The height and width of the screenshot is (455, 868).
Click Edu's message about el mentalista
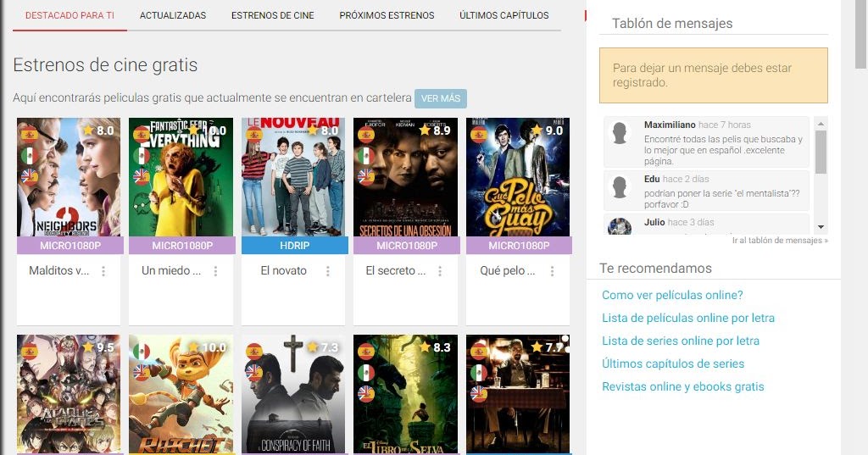tap(722, 199)
